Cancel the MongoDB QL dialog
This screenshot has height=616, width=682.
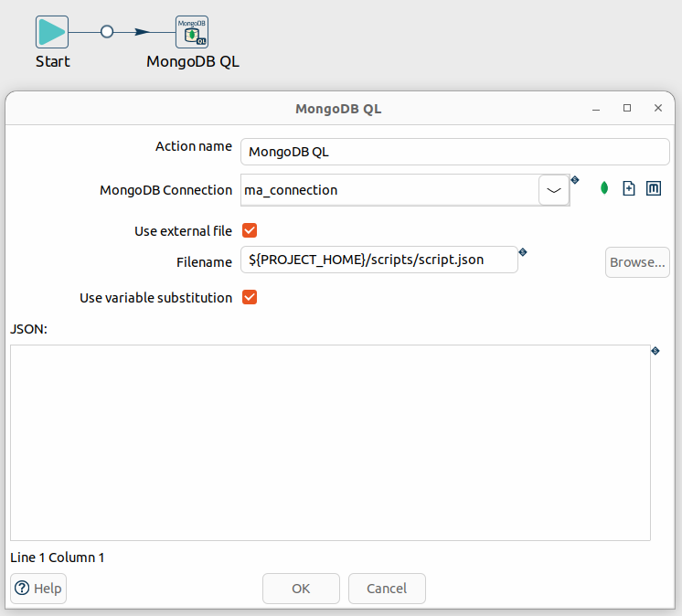(387, 589)
